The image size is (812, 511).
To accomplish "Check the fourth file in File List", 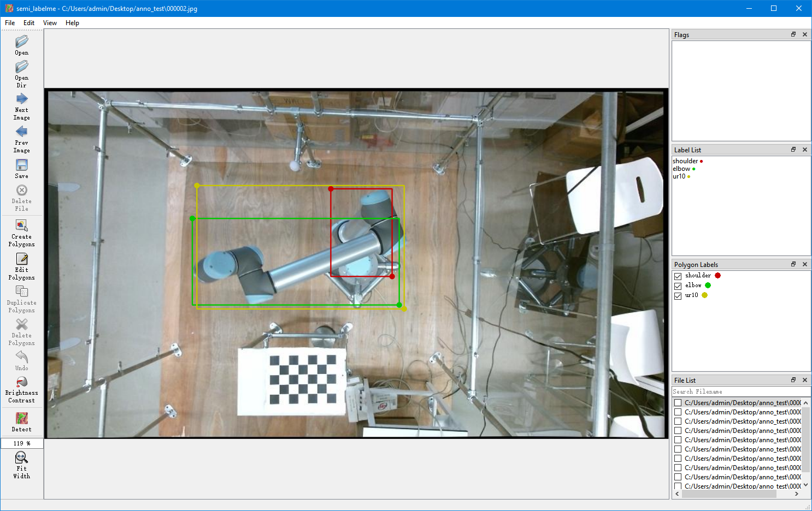I will (x=678, y=431).
